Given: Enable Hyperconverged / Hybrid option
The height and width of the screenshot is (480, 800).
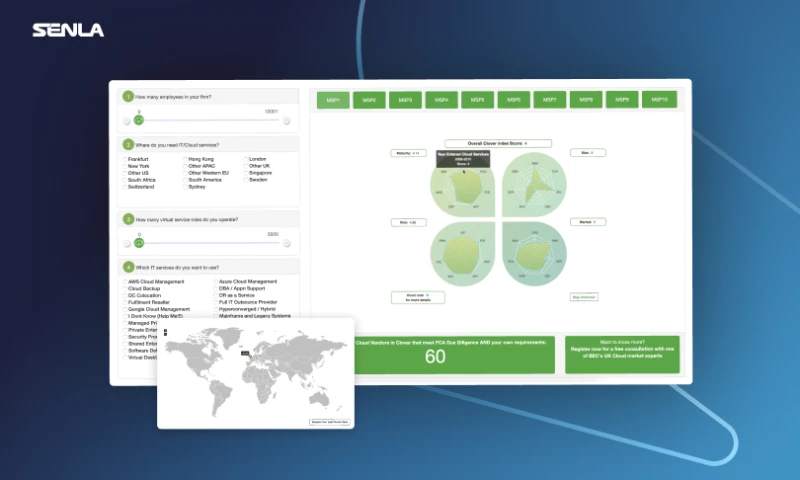Looking at the screenshot, I should 215,309.
